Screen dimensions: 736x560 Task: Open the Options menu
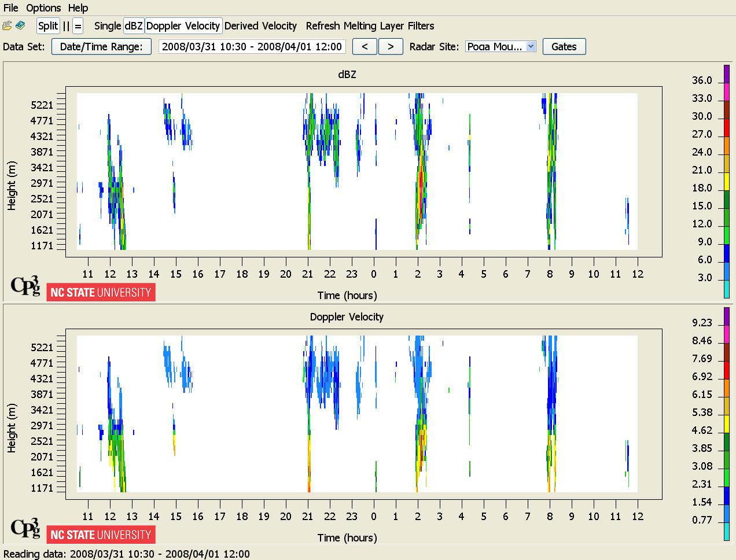(x=43, y=8)
